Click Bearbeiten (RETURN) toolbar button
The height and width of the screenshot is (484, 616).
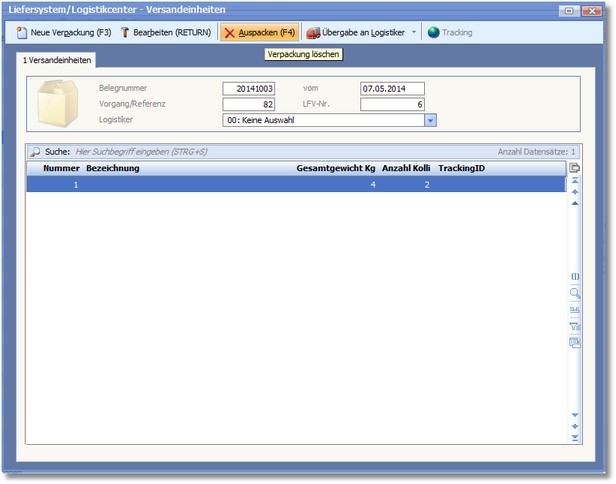point(165,32)
